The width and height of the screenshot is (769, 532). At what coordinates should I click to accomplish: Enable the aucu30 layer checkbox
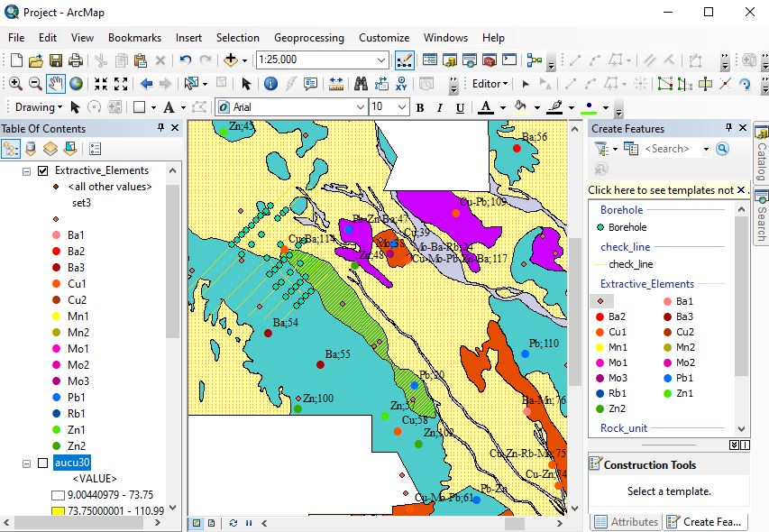43,463
